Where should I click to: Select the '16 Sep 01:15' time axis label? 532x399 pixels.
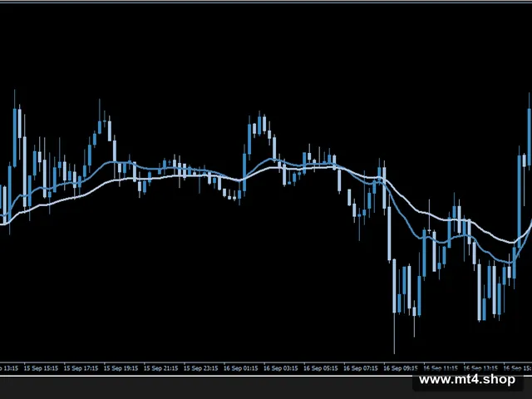pos(241,368)
